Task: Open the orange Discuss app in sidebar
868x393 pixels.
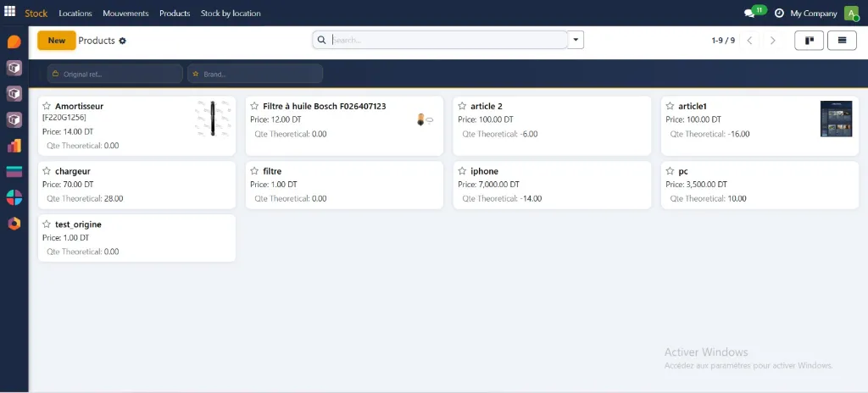Action: point(14,42)
